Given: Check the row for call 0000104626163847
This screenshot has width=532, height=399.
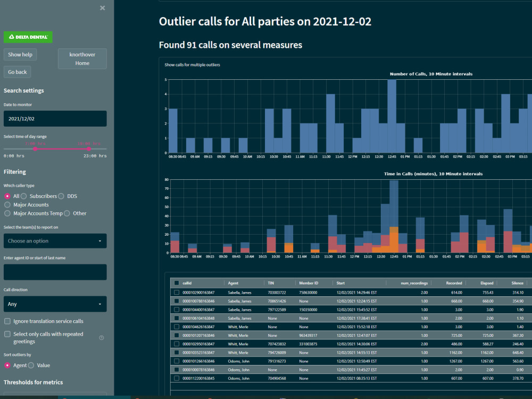Looking at the screenshot, I should [x=177, y=327].
